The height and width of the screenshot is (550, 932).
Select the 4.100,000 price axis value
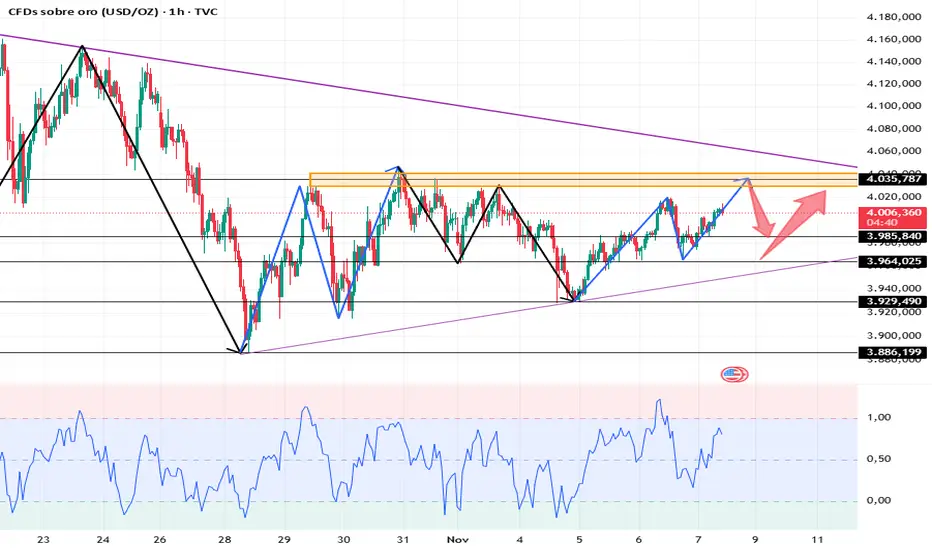894,106
